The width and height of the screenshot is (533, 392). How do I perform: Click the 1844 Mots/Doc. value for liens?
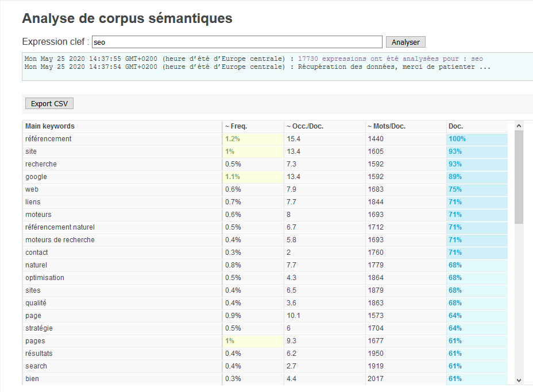376,202
